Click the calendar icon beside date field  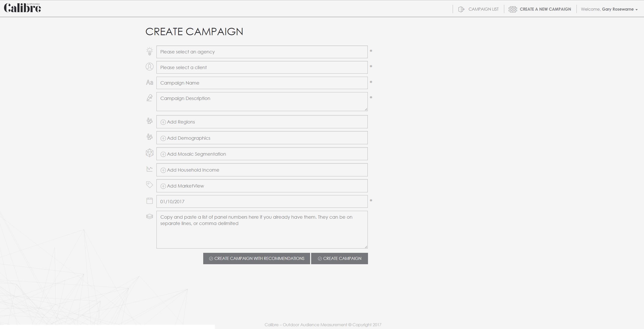(x=150, y=201)
